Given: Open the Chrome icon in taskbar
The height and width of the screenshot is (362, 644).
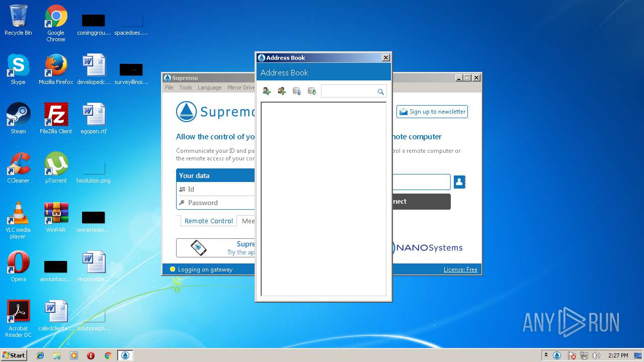Looking at the screenshot, I should tap(108, 355).
